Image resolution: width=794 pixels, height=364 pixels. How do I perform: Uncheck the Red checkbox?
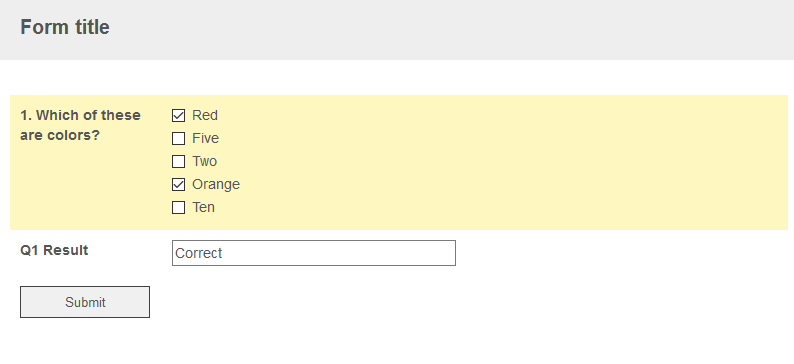pyautogui.click(x=178, y=115)
